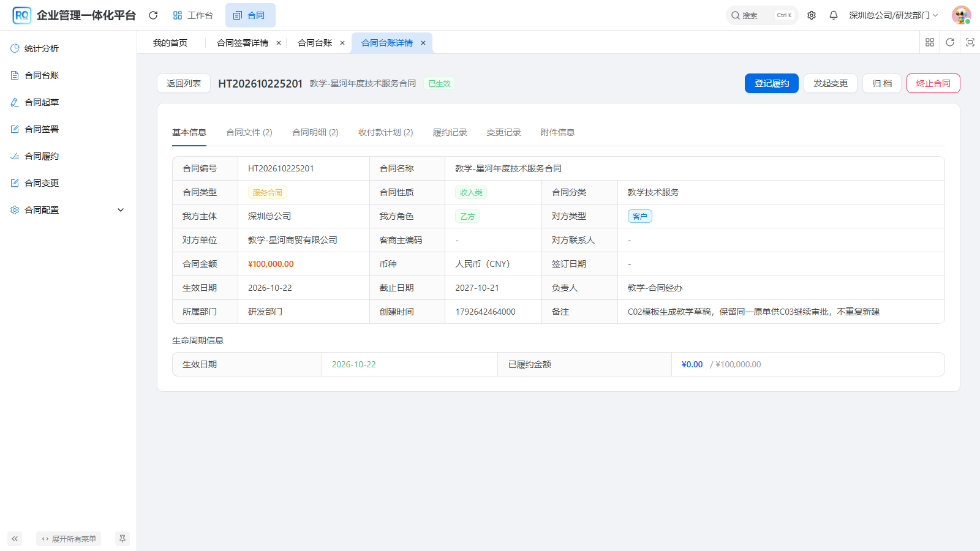Click 展开所有菜单 button
Viewport: 980px width, 551px height.
pyautogui.click(x=69, y=539)
